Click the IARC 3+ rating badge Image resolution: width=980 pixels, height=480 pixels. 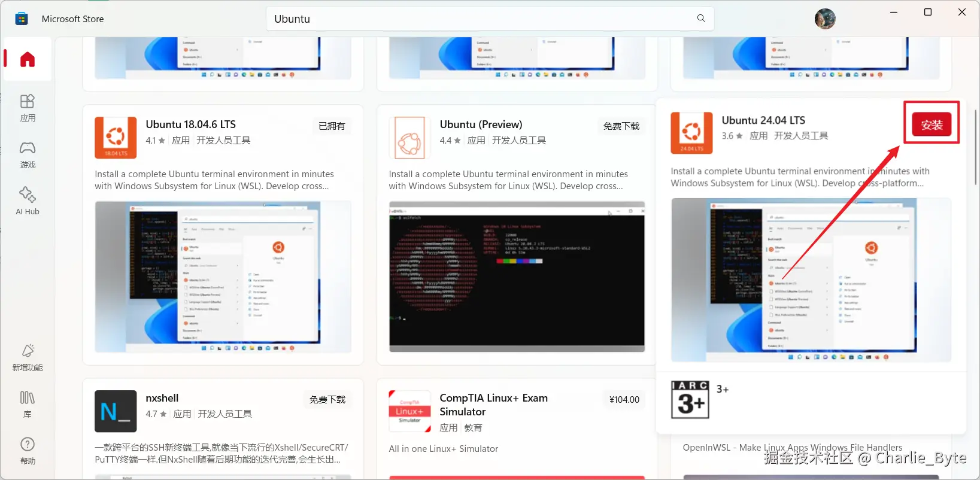click(690, 400)
